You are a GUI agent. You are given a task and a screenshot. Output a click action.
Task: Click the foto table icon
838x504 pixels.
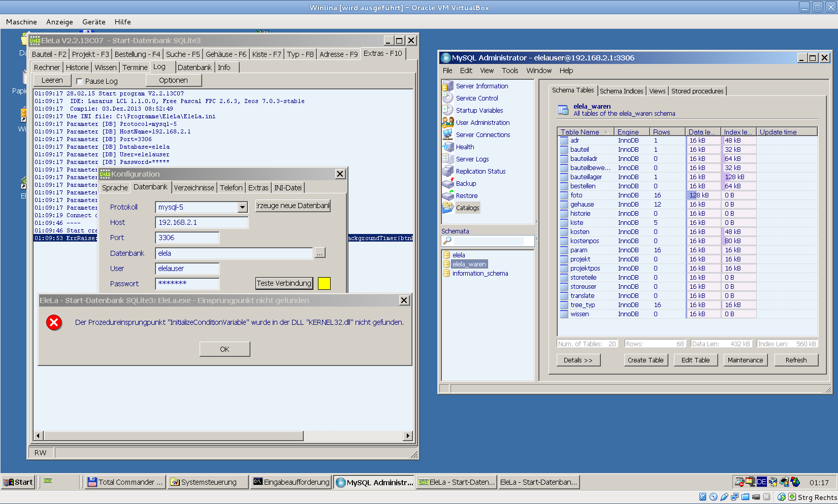[x=564, y=195]
